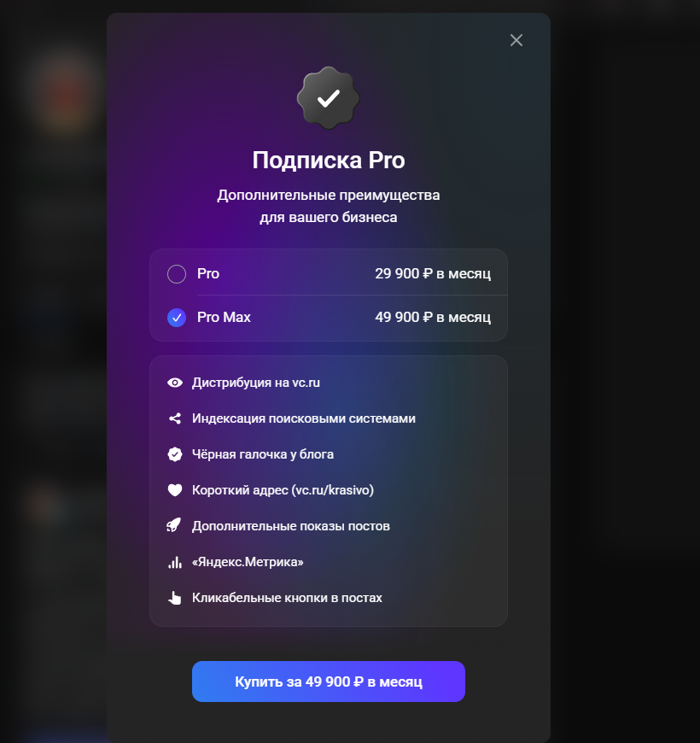The width and height of the screenshot is (700, 743).
Task: Click the heart icon for short address
Action: click(175, 490)
